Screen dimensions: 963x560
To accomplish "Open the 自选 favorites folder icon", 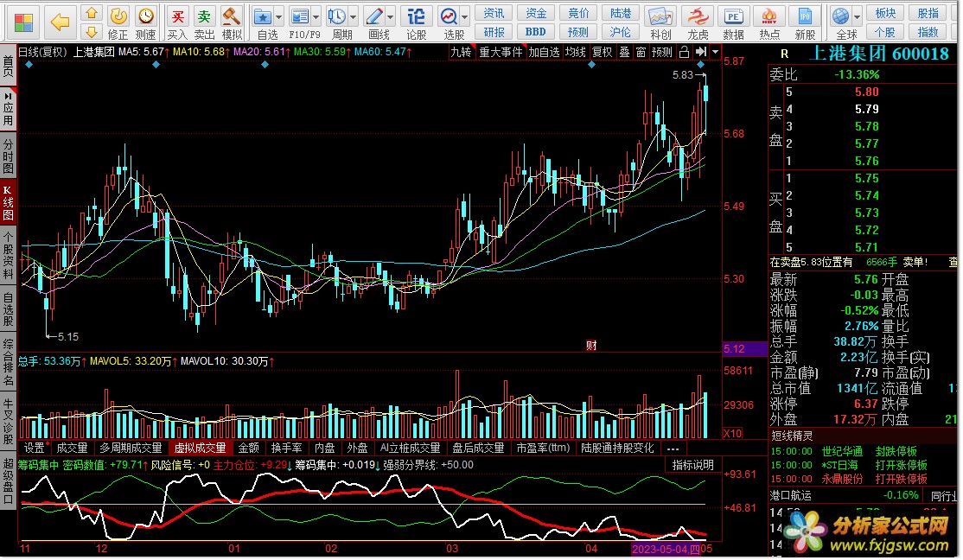I will 263,16.
